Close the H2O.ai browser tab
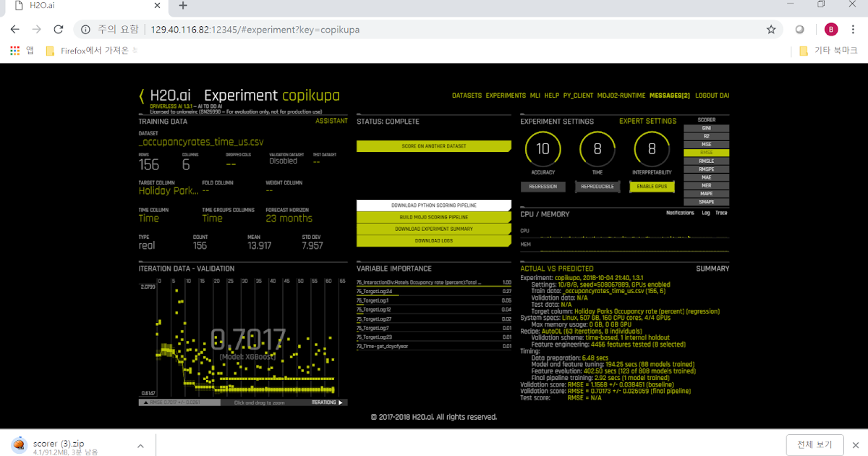This screenshot has width=868, height=456. (157, 6)
